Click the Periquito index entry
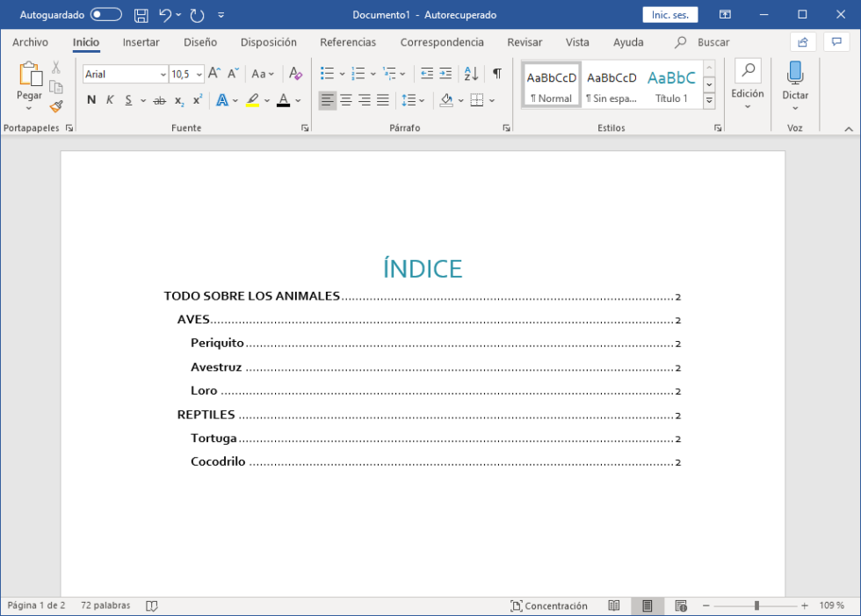Screen dimensions: 861x616 pos(217,343)
